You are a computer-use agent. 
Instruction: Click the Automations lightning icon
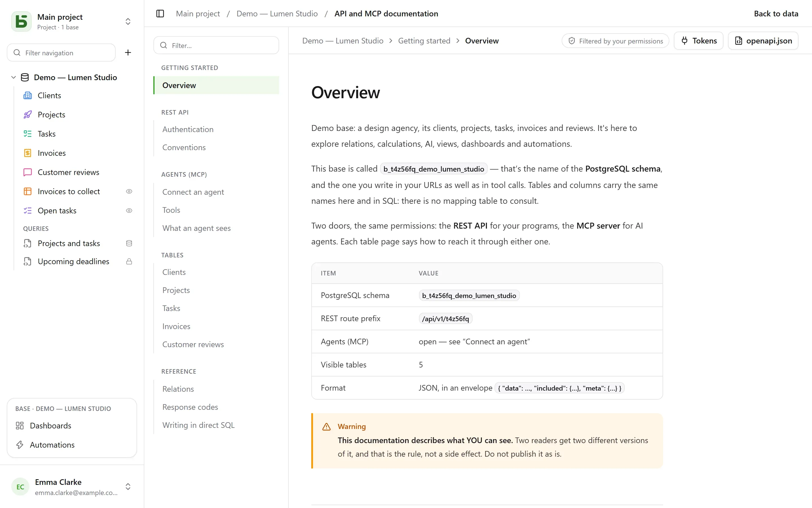[x=20, y=445]
